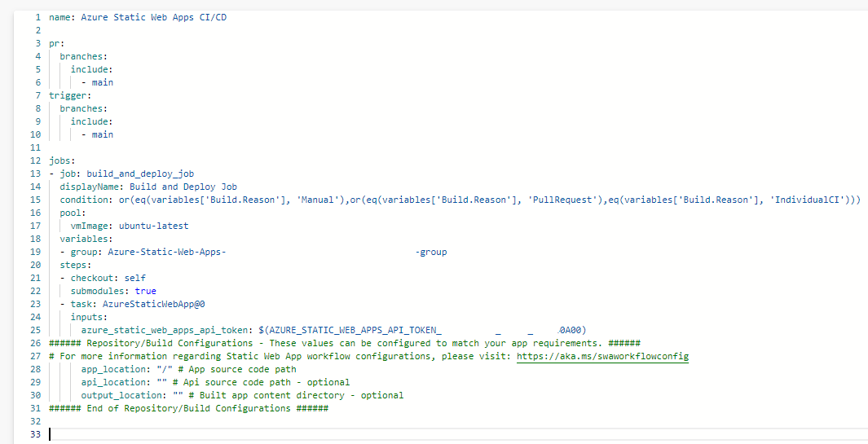The width and height of the screenshot is (868, 444).
Task: Click the 'condition:' key on line 15
Action: coord(86,200)
